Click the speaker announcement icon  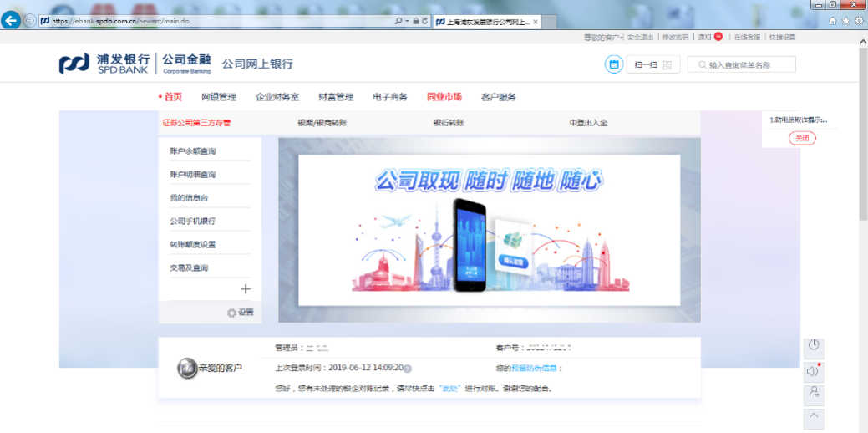coord(814,370)
